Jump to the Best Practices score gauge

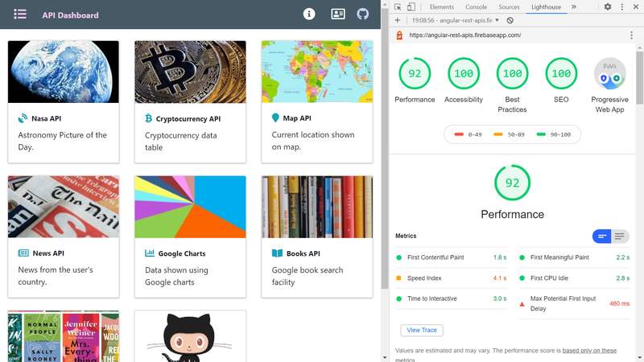(x=512, y=73)
